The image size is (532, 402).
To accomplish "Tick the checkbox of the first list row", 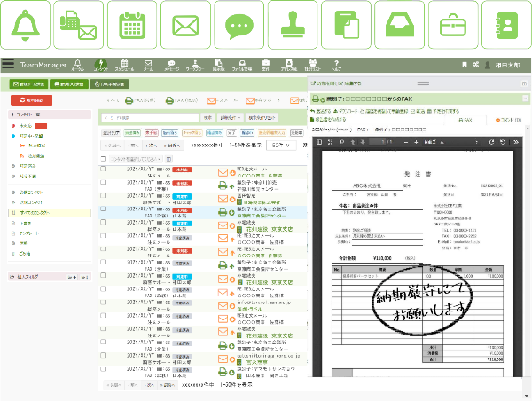I will (103, 169).
